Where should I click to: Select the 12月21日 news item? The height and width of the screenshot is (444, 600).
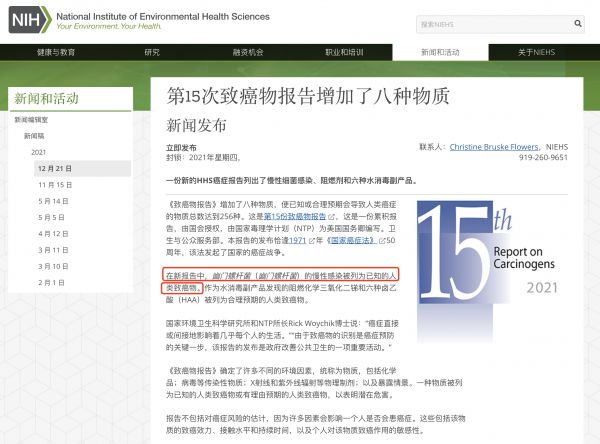pos(55,167)
